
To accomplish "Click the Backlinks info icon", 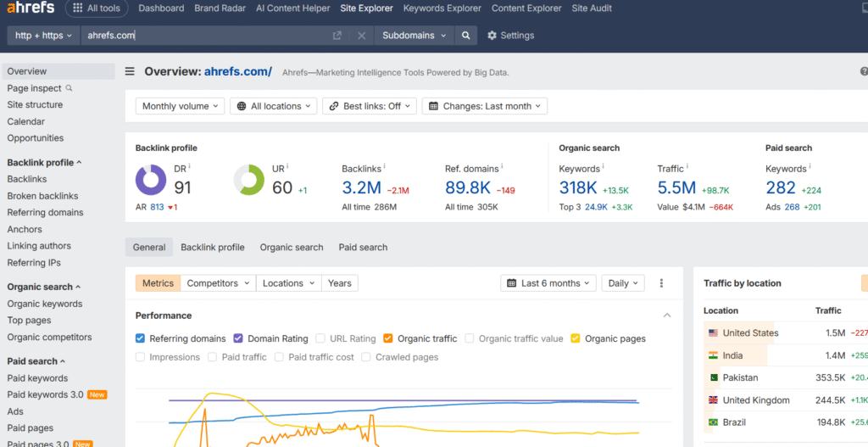I will pyautogui.click(x=384, y=166).
